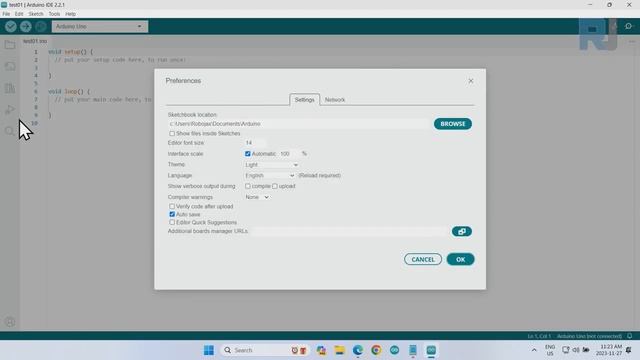This screenshot has width=640, height=360.
Task: Enable verbose output during compile
Action: 248,186
